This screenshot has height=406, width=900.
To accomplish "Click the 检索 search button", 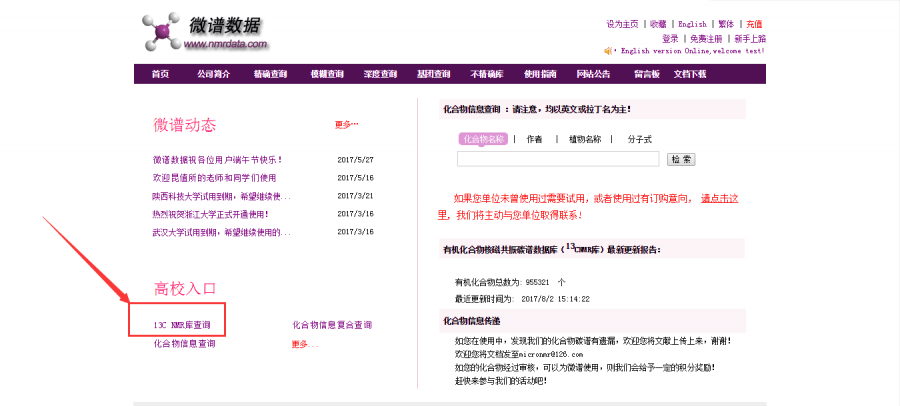I will tap(681, 159).
